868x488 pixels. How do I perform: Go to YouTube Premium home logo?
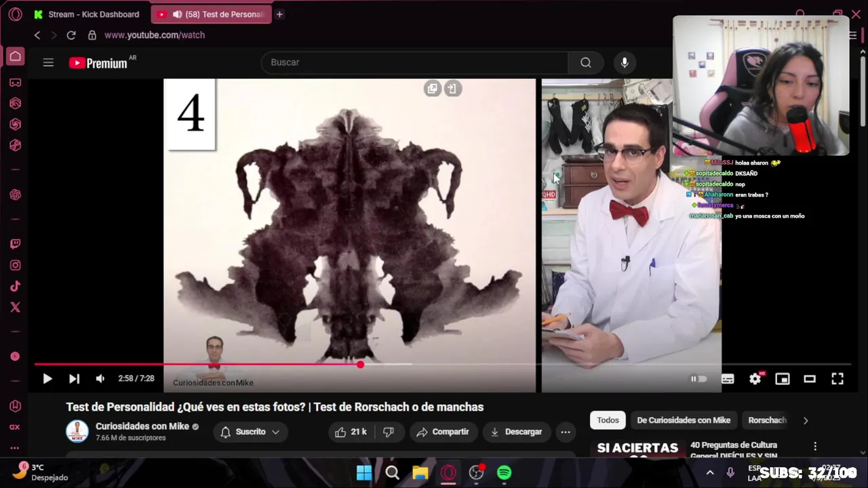click(x=98, y=63)
